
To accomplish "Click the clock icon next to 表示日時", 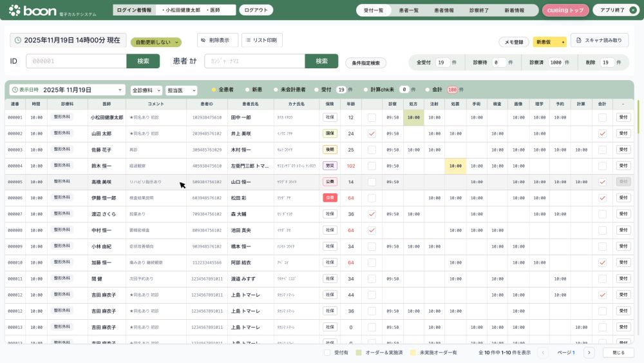I will 15,90.
